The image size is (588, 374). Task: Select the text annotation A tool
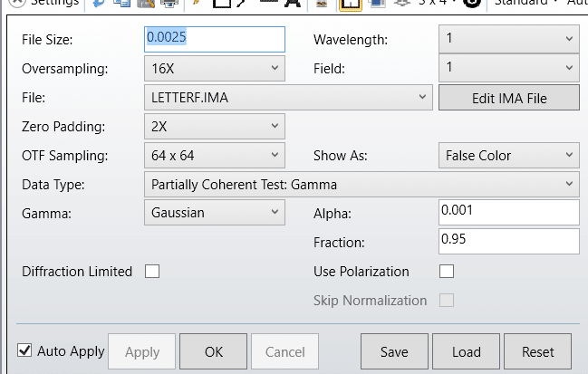[292, 4]
